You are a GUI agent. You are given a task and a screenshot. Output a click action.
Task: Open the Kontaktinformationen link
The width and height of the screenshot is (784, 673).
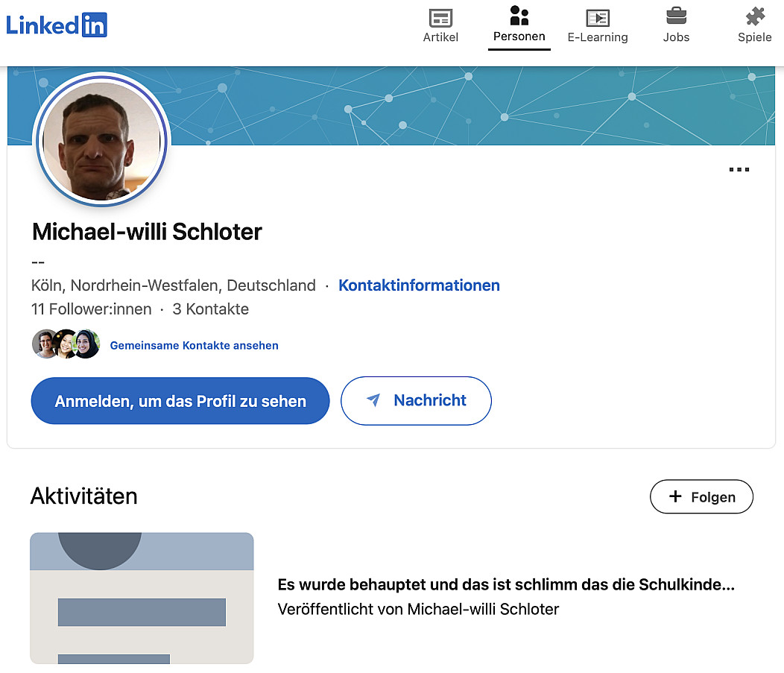[x=419, y=285]
